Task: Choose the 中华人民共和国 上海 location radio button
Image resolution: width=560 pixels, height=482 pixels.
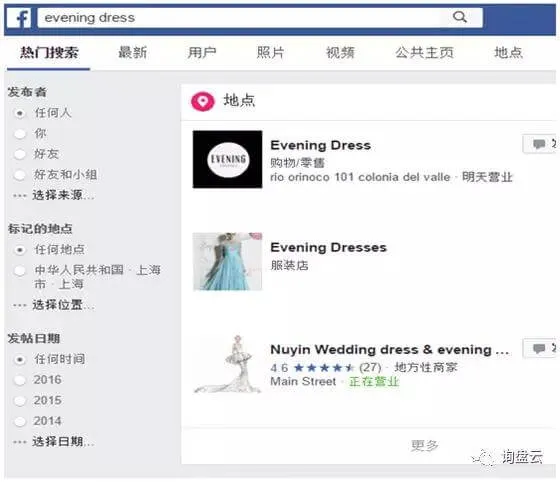Action: pos(20,271)
